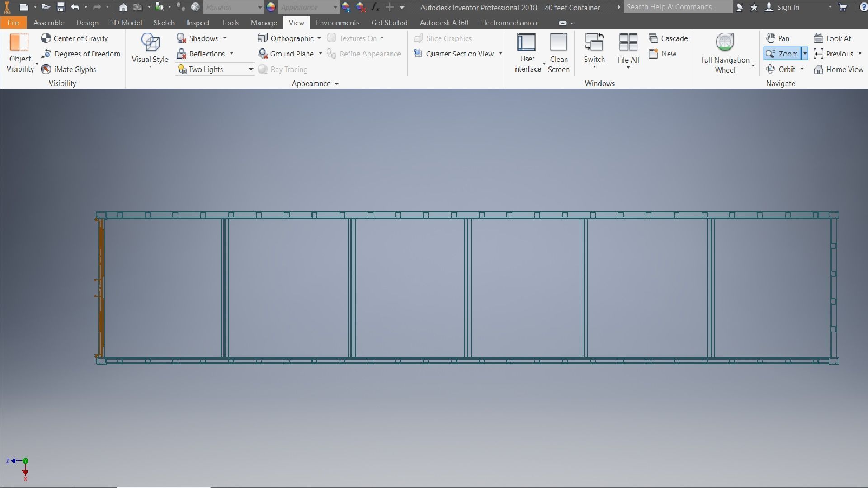Switch to the Assemble tab
Screen dimensions: 868x488
click(x=49, y=23)
